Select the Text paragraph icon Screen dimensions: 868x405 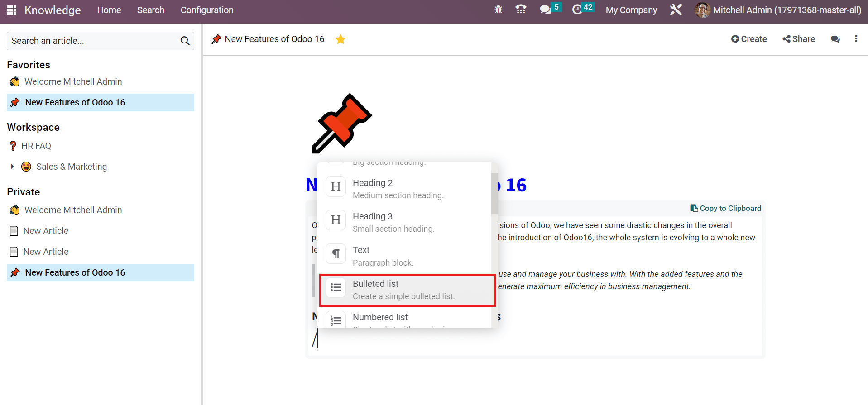[336, 253]
